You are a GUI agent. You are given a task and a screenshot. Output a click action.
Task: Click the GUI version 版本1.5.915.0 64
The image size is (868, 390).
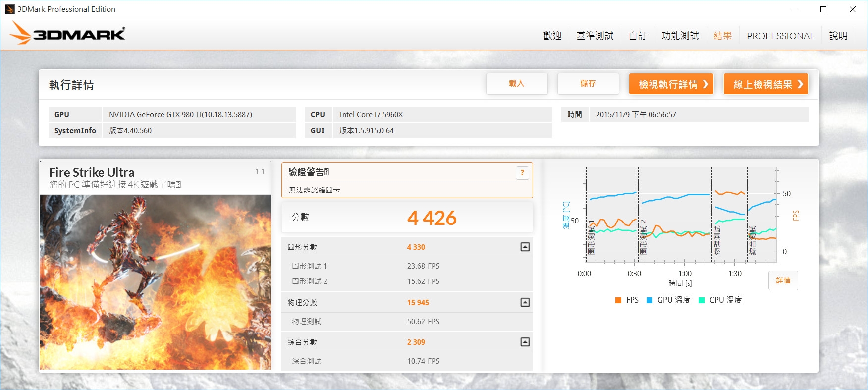pos(367,131)
